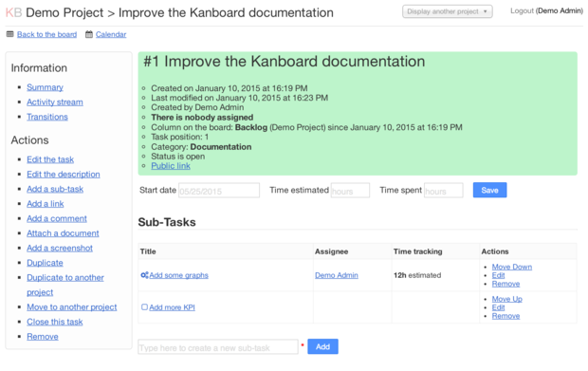This screenshot has width=588, height=371.
Task: Click the gears icon beside Add some graphs
Action: point(144,275)
